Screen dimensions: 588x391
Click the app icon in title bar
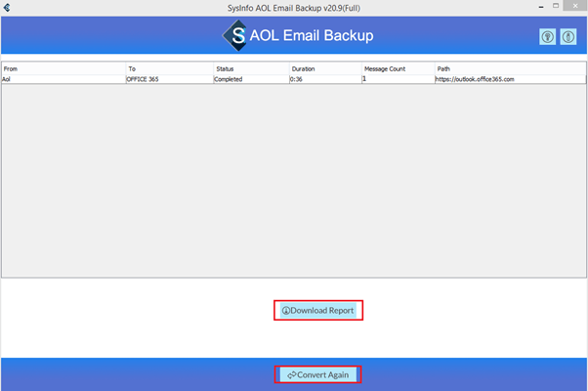(x=7, y=8)
